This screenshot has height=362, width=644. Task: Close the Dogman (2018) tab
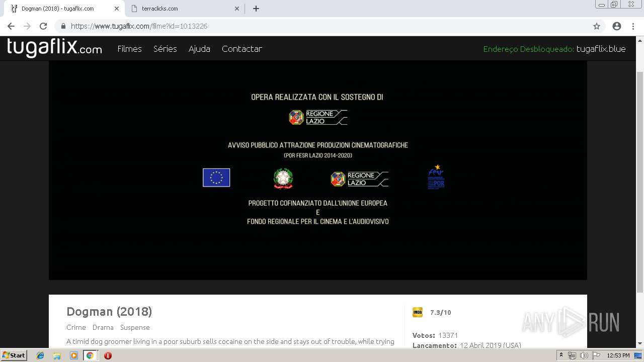click(116, 9)
